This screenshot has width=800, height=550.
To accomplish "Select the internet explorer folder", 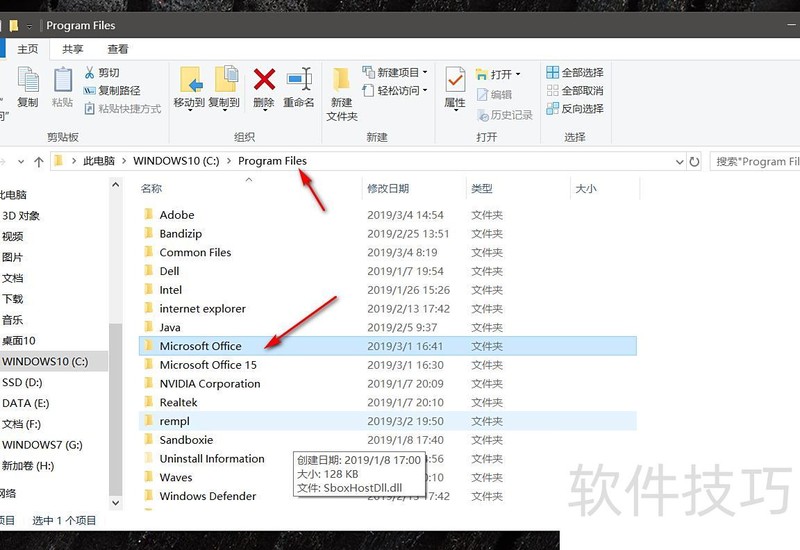I will 388,309.
